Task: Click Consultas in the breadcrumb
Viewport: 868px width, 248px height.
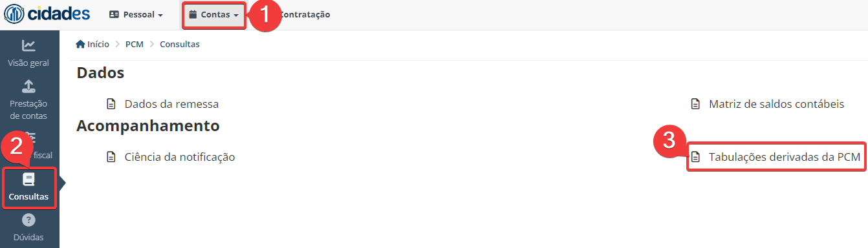Action: click(180, 45)
